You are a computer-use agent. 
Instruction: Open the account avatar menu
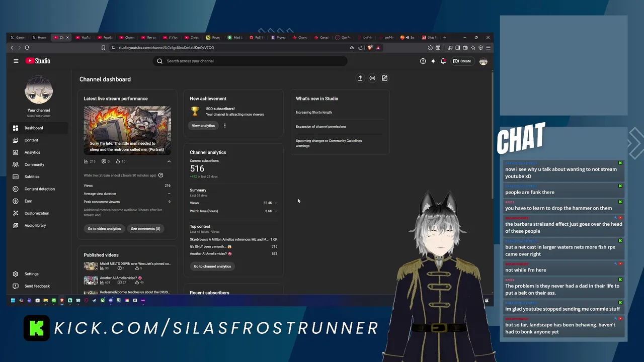[484, 61]
